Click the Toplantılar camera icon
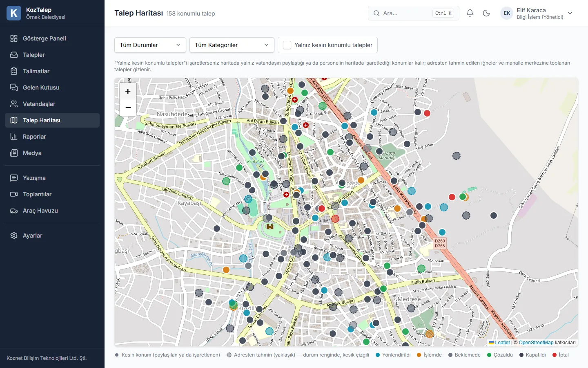 click(x=14, y=194)
